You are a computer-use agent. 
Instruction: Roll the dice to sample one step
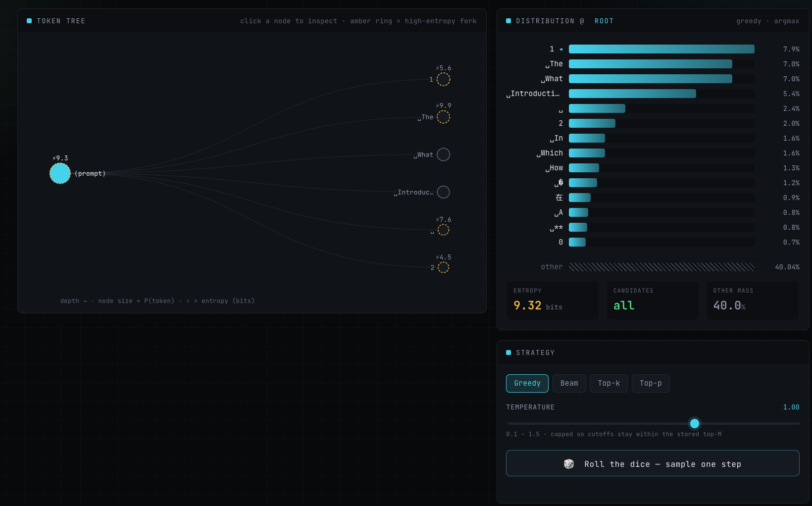653,463
